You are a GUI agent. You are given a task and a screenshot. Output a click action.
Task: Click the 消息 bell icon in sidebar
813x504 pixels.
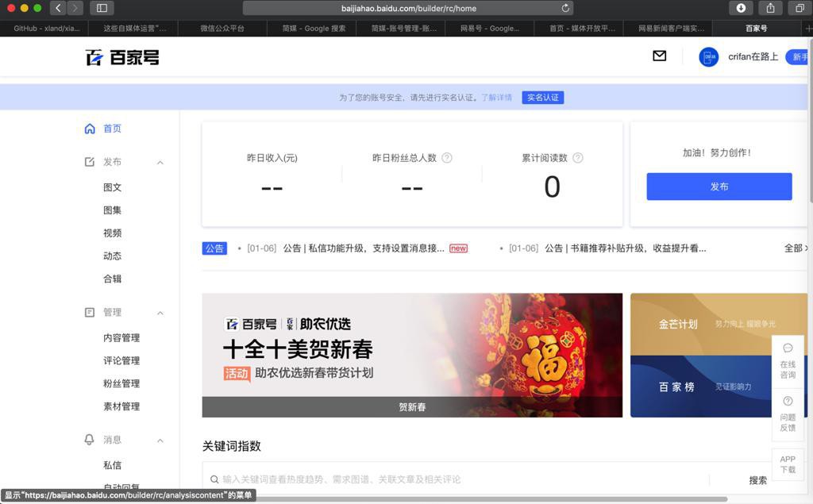tap(89, 440)
